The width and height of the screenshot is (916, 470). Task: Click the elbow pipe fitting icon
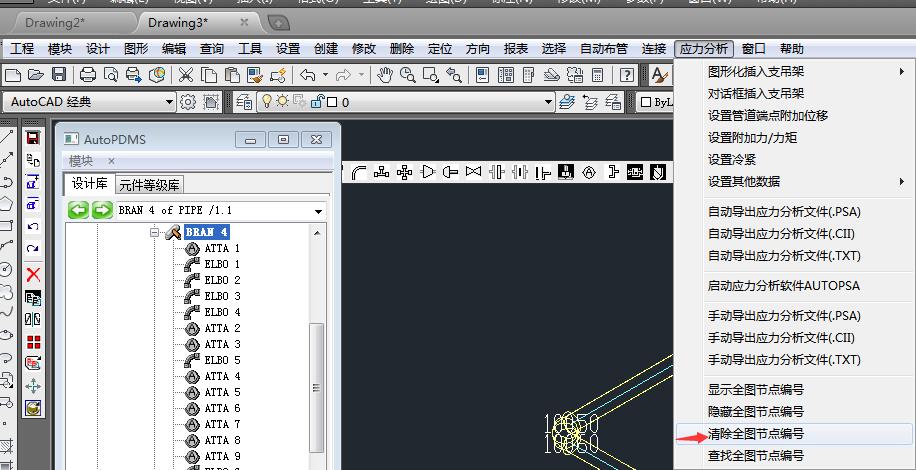coord(359,172)
